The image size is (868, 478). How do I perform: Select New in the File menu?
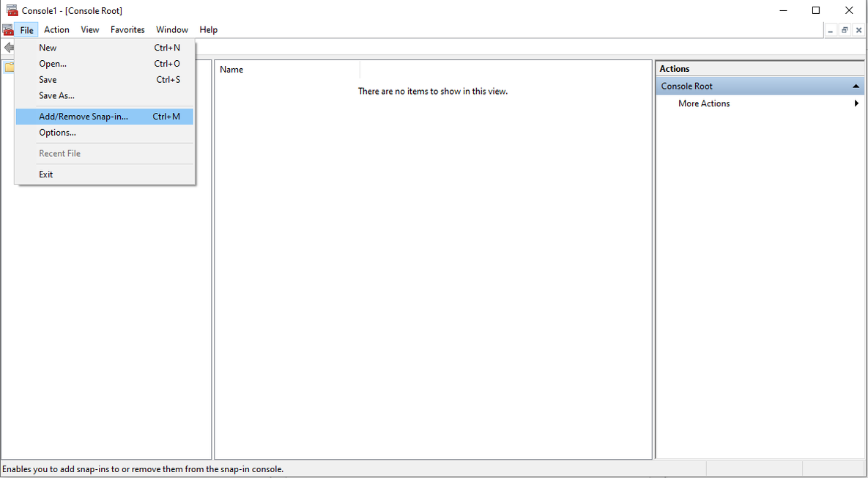click(48, 48)
